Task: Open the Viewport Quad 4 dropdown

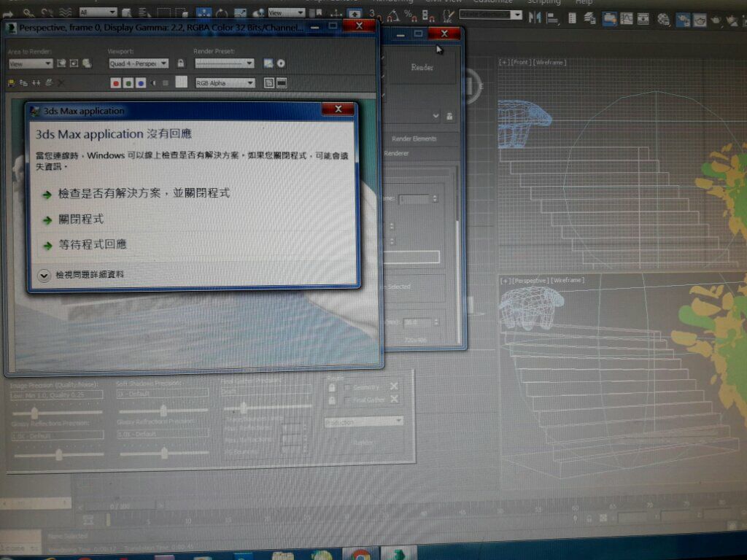Action: coord(138,63)
